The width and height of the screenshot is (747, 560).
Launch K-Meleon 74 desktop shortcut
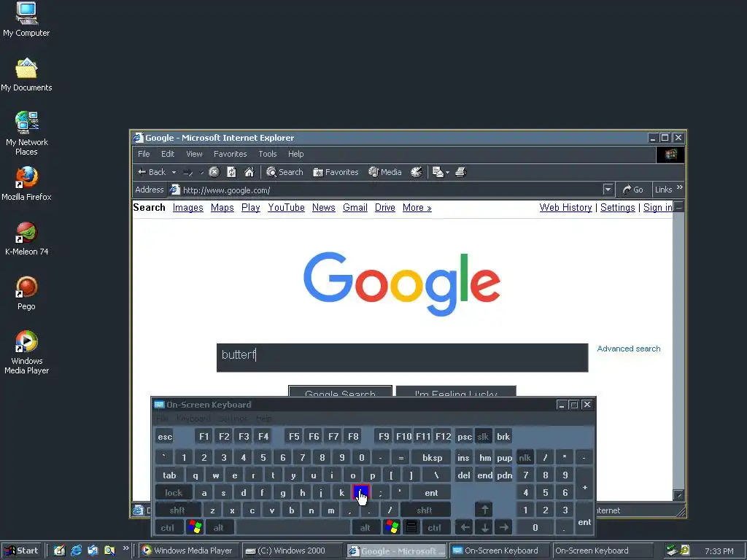pyautogui.click(x=27, y=238)
